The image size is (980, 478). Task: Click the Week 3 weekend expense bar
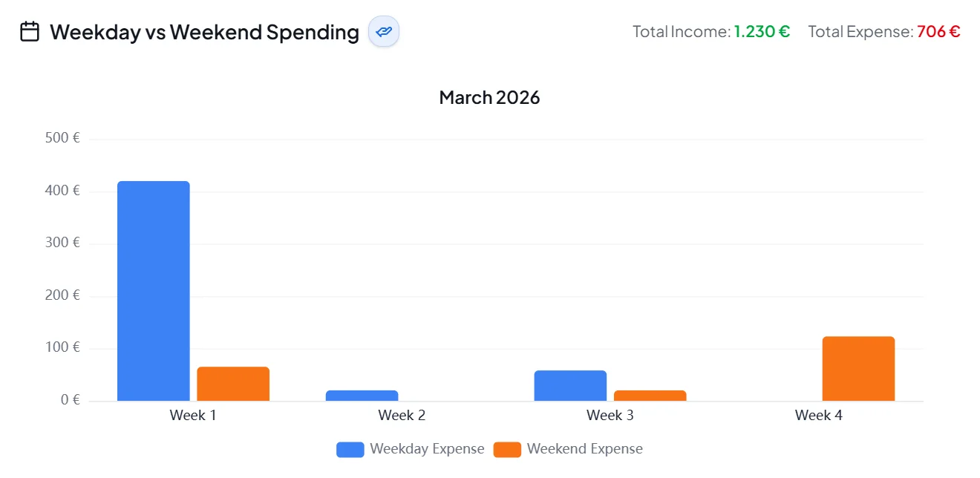(649, 395)
